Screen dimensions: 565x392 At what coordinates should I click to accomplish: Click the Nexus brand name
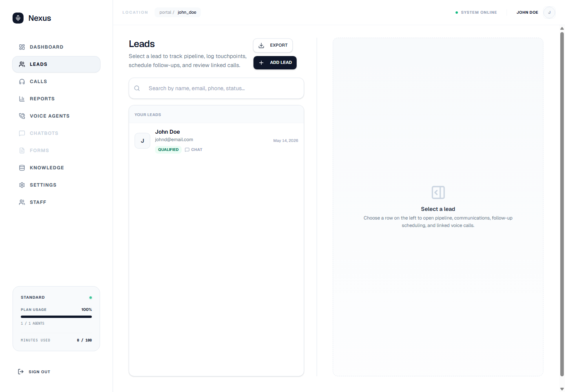tap(40, 18)
